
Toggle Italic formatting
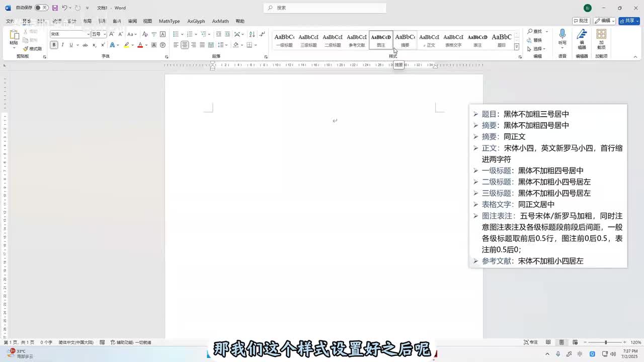tap(62, 45)
